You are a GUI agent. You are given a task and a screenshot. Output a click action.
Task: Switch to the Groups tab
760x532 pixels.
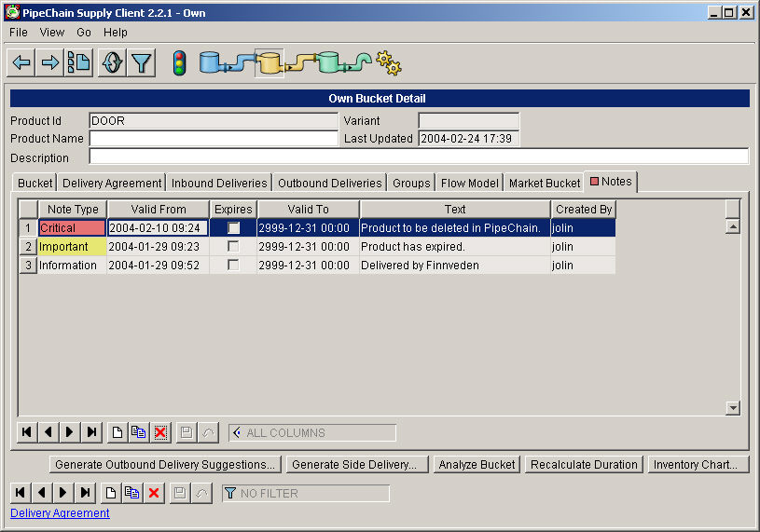pyautogui.click(x=411, y=183)
